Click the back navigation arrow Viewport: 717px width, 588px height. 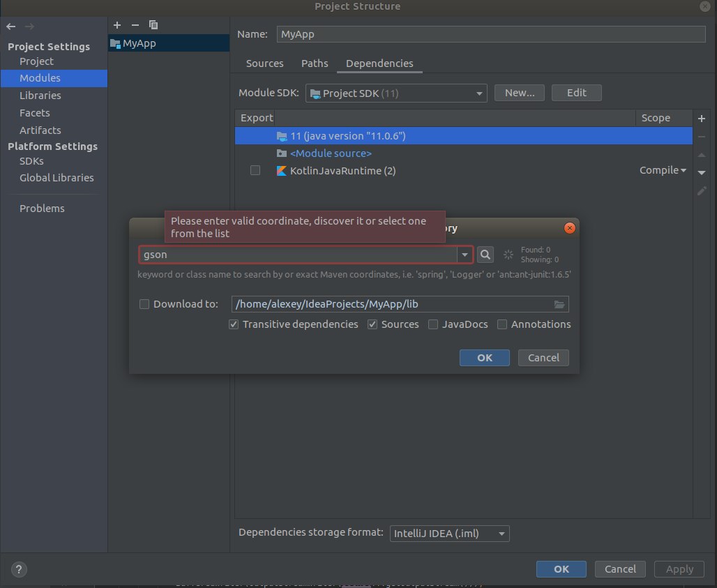click(11, 27)
